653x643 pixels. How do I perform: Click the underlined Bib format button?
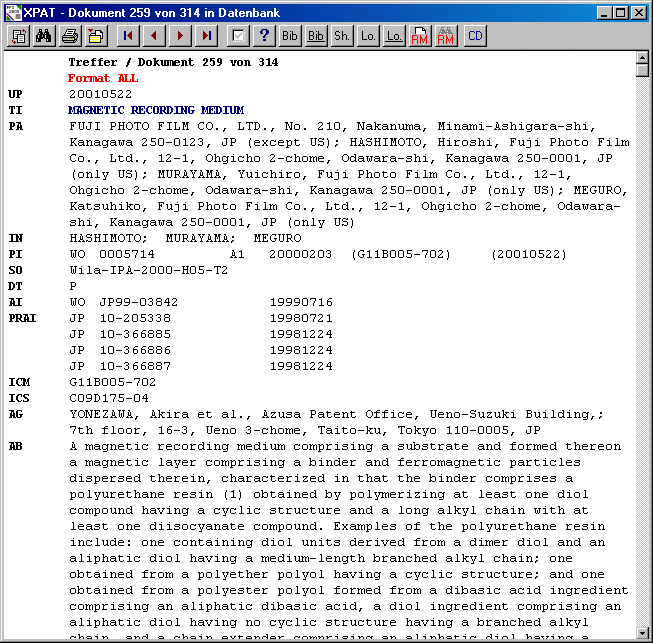(316, 37)
